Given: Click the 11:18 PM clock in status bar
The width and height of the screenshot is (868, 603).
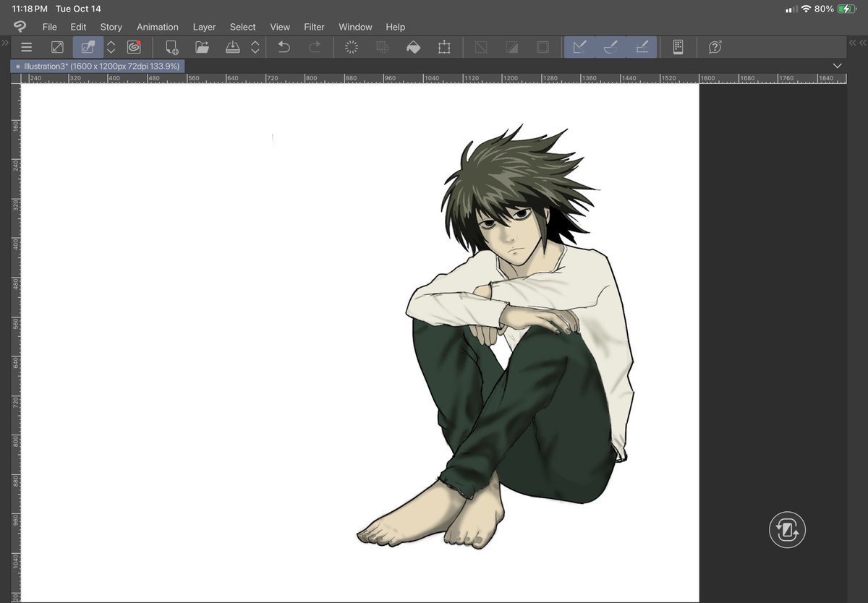Looking at the screenshot, I should (x=30, y=9).
